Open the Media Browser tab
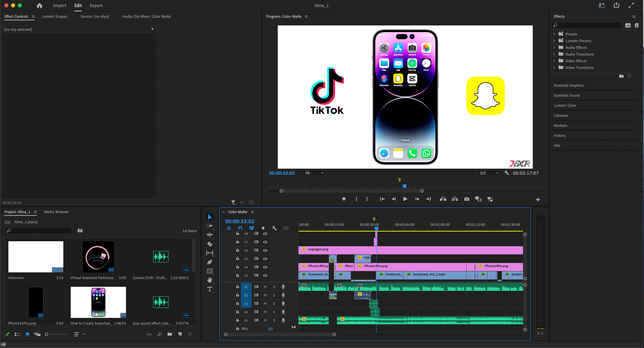The width and height of the screenshot is (644, 348). tap(56, 212)
